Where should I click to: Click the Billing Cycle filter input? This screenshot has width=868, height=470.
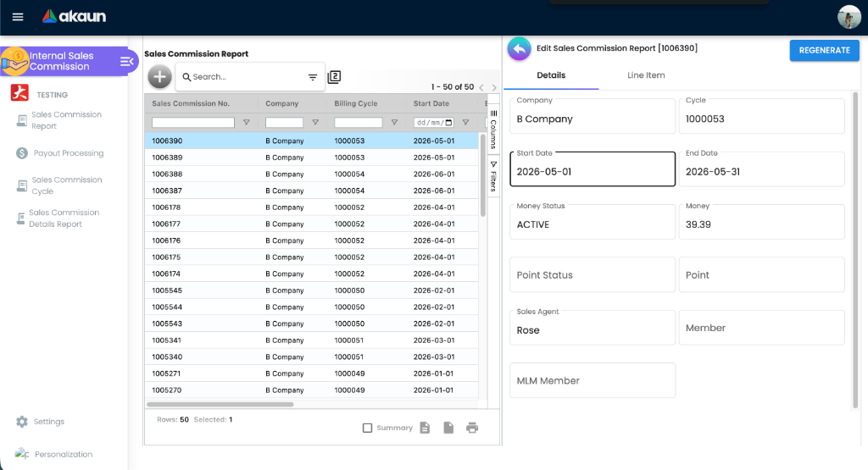359,122
